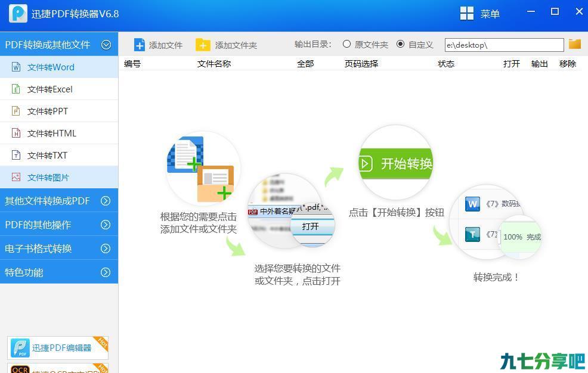
Task: Click the 迅捷PDF编辑器 promo icon
Action: coord(20,348)
